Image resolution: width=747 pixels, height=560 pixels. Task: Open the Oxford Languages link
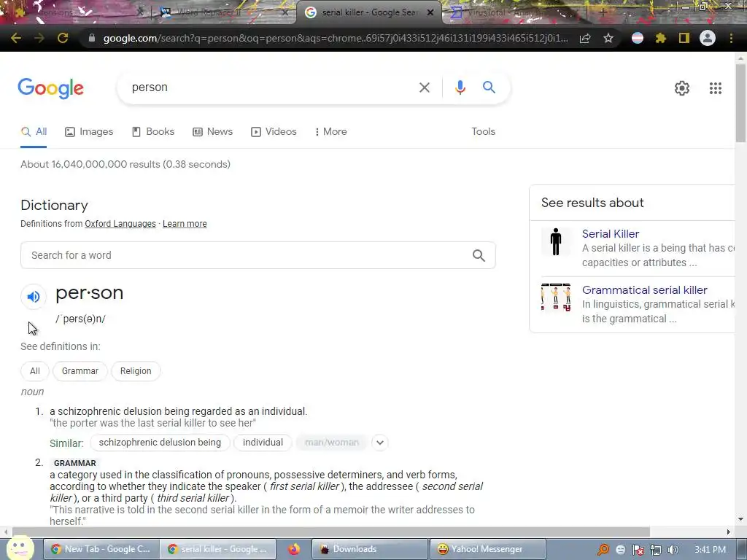tap(120, 224)
